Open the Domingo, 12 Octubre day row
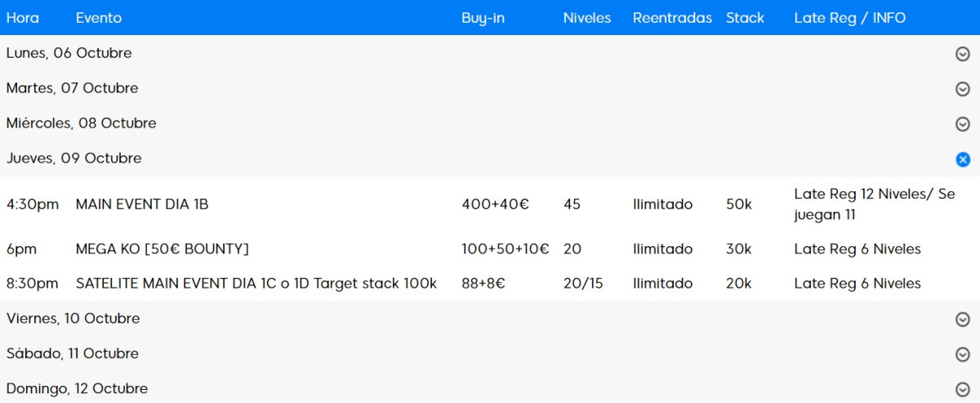Viewport: 980px width, 403px height. pos(78,389)
